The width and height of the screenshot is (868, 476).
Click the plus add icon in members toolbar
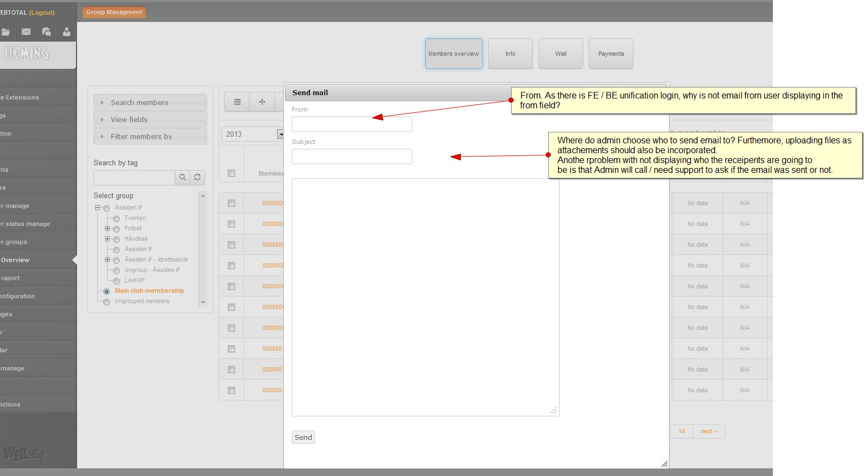tap(262, 102)
